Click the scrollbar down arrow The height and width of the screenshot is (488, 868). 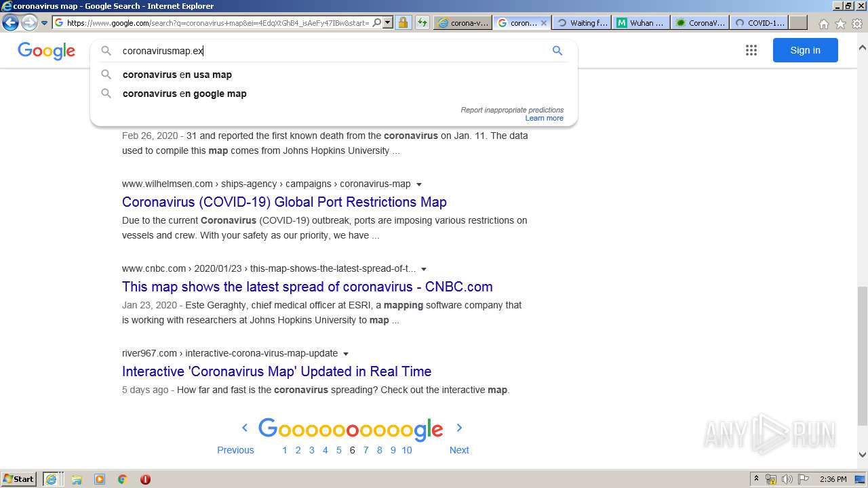[x=862, y=455]
